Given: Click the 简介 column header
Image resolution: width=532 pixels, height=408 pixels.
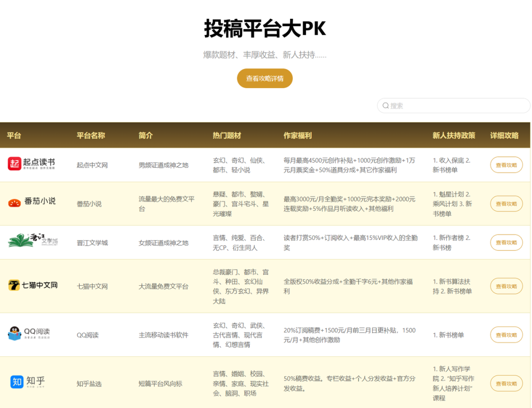Looking at the screenshot, I should pos(145,136).
